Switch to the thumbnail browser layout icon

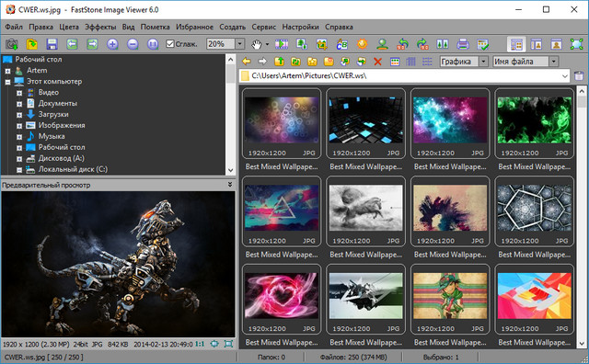(x=516, y=44)
